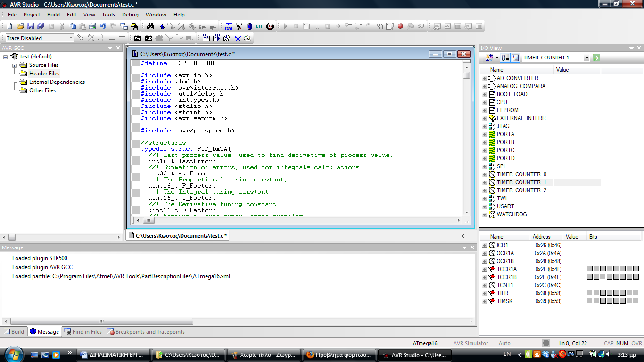
Task: Click the Connect to programmer 'Con' icon
Action: [x=138, y=38]
